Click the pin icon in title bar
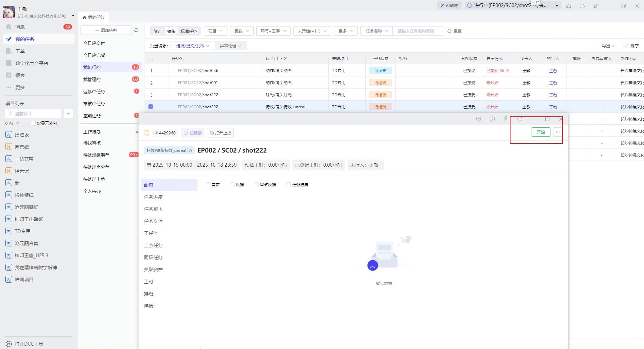Screen dimensions: 644x349 pyautogui.click(x=596, y=6)
